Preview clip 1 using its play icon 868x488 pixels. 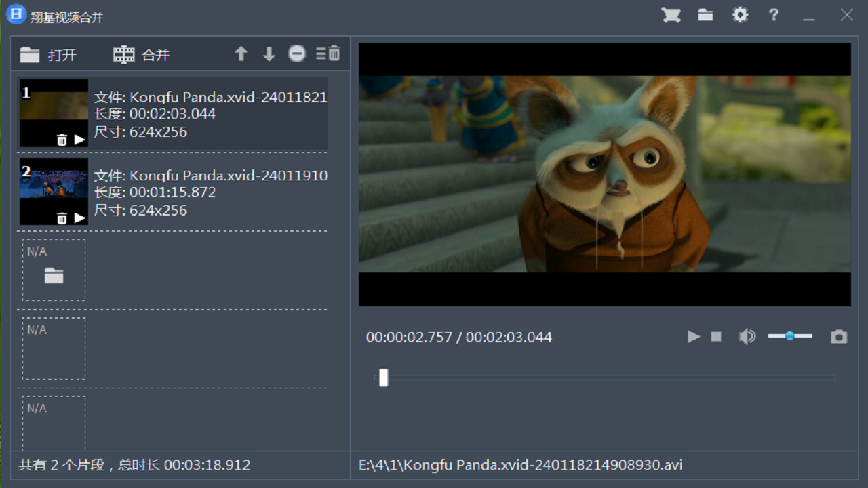coord(80,140)
